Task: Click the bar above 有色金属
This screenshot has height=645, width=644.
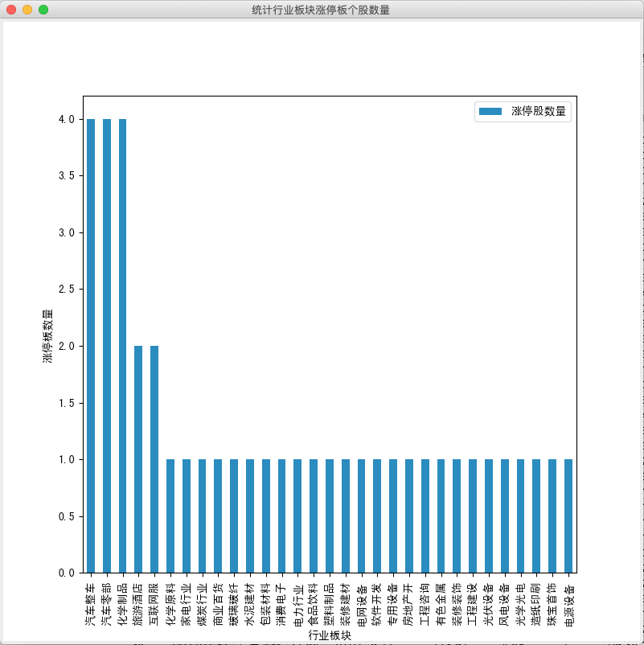Action: (441, 516)
